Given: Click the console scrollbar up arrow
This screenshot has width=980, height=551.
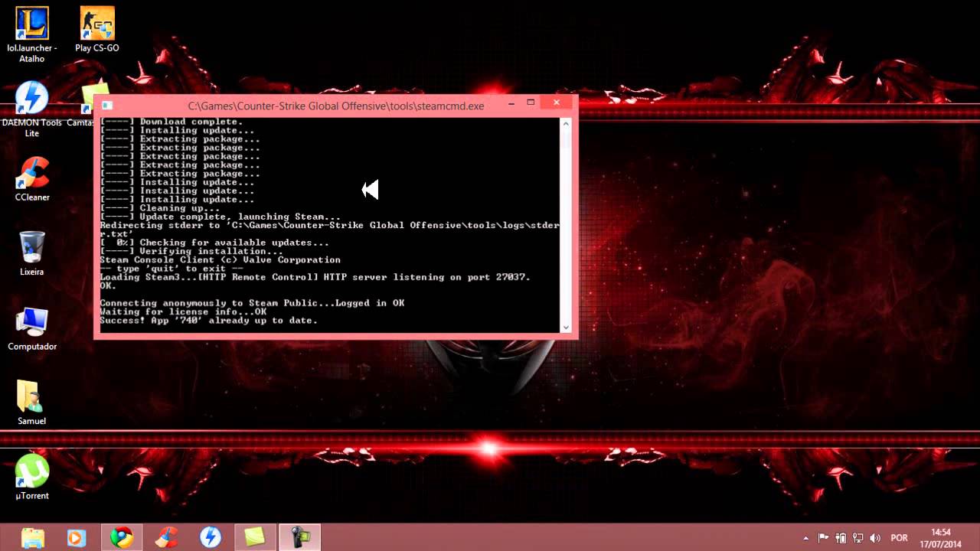Looking at the screenshot, I should [567, 123].
